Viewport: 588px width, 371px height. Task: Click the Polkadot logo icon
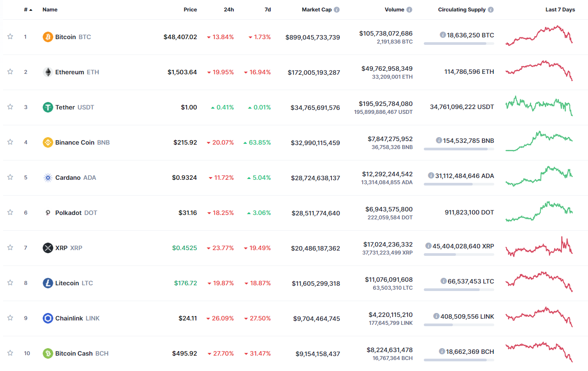coord(48,213)
